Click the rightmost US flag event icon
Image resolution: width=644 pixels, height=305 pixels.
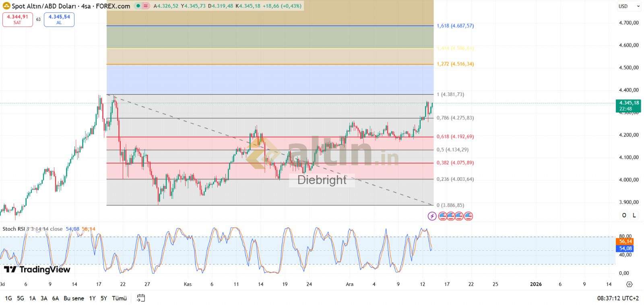click(x=468, y=216)
